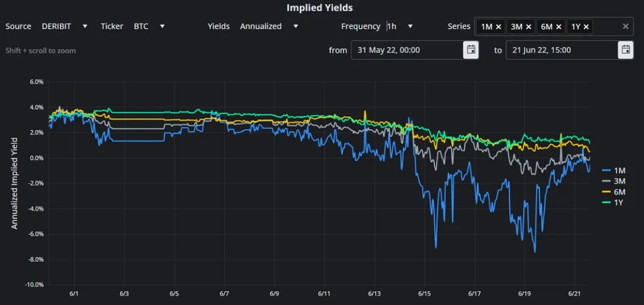Click the -4.0% y-axis label
This screenshot has height=305, width=644.
click(x=35, y=209)
